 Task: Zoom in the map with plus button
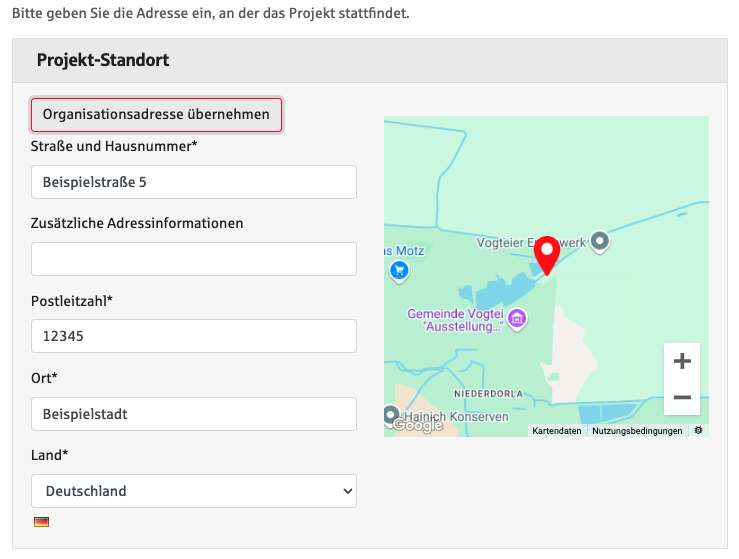(x=682, y=361)
